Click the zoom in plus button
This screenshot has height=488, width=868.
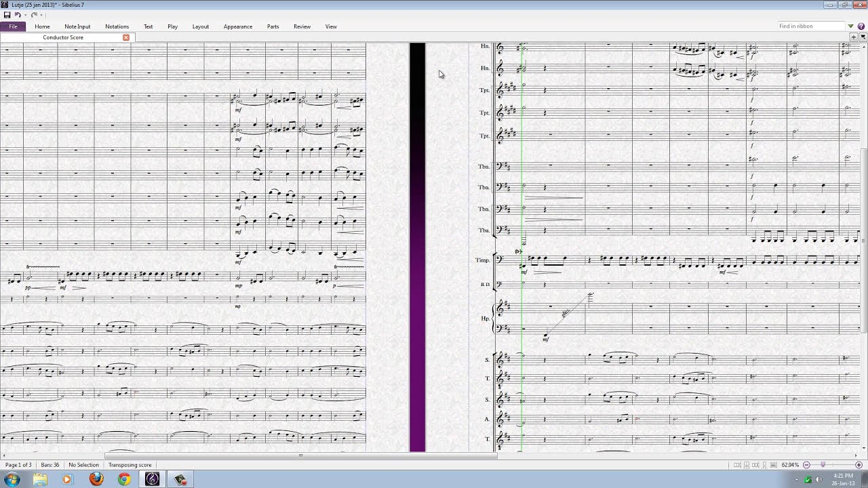coord(859,465)
